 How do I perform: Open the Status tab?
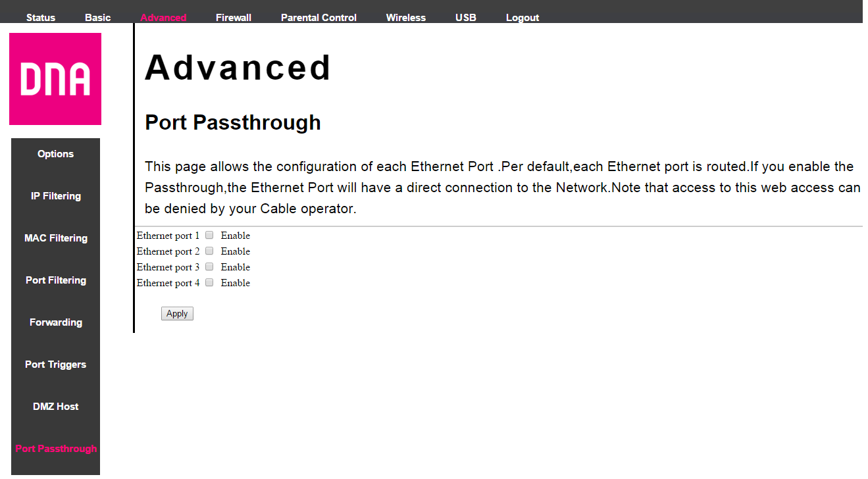[x=41, y=18]
